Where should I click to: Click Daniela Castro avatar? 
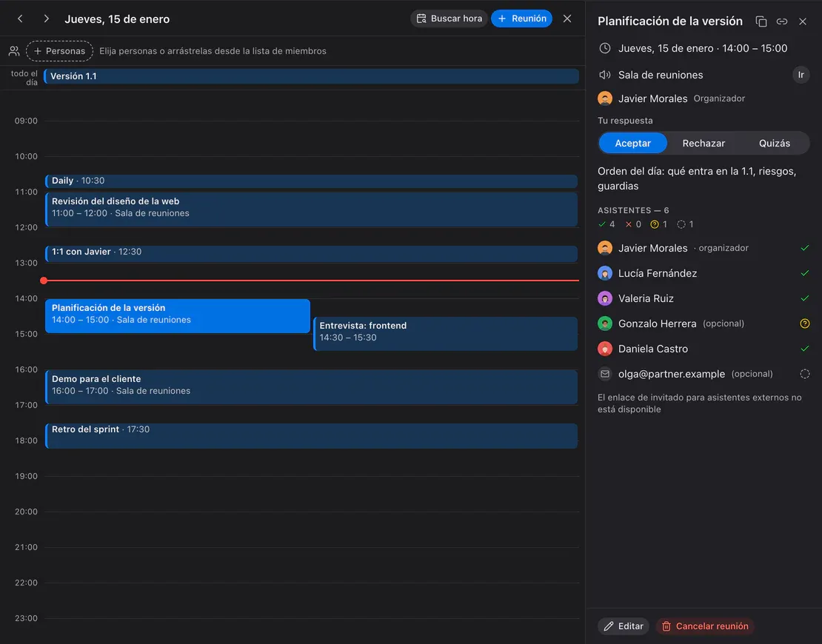pyautogui.click(x=605, y=349)
